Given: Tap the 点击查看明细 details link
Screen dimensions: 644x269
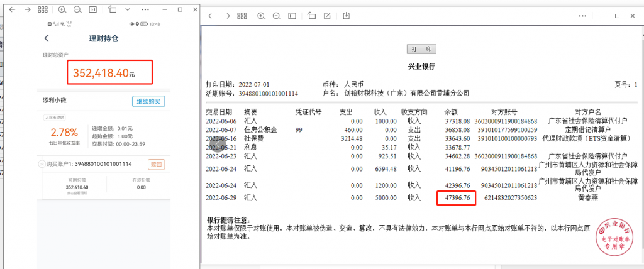Looking at the screenshot, I should [x=77, y=192].
